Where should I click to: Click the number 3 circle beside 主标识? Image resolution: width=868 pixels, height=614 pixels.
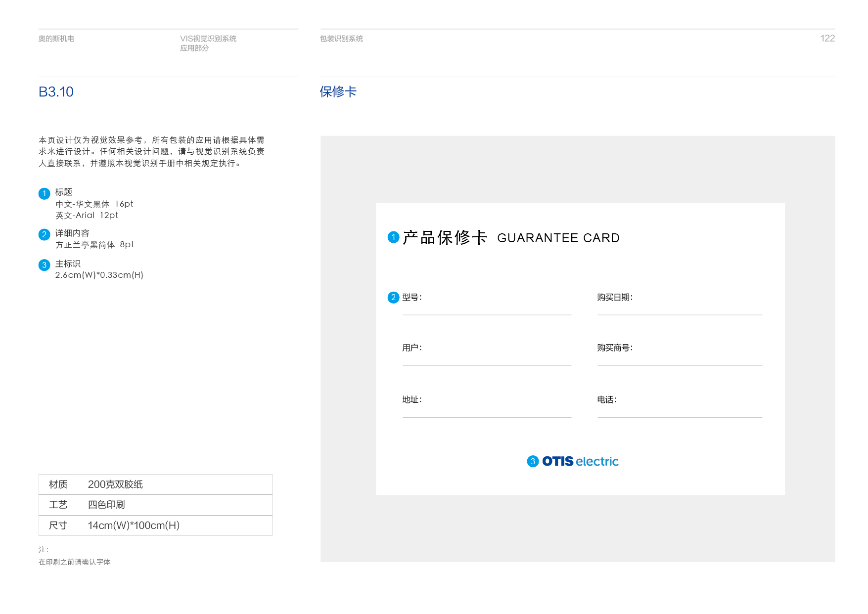coord(44,265)
